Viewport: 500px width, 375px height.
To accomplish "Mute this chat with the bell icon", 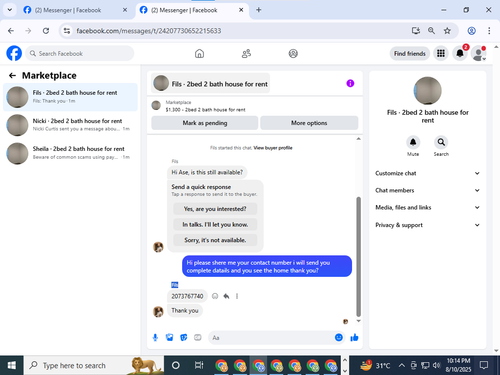I will coord(413,142).
